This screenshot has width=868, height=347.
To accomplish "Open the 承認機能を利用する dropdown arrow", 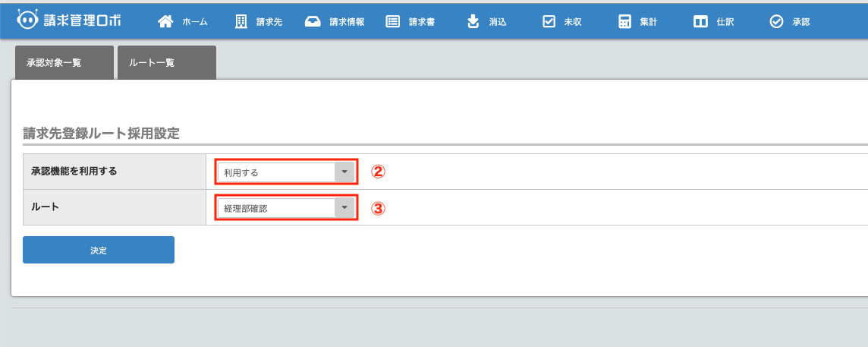I will coord(344,172).
